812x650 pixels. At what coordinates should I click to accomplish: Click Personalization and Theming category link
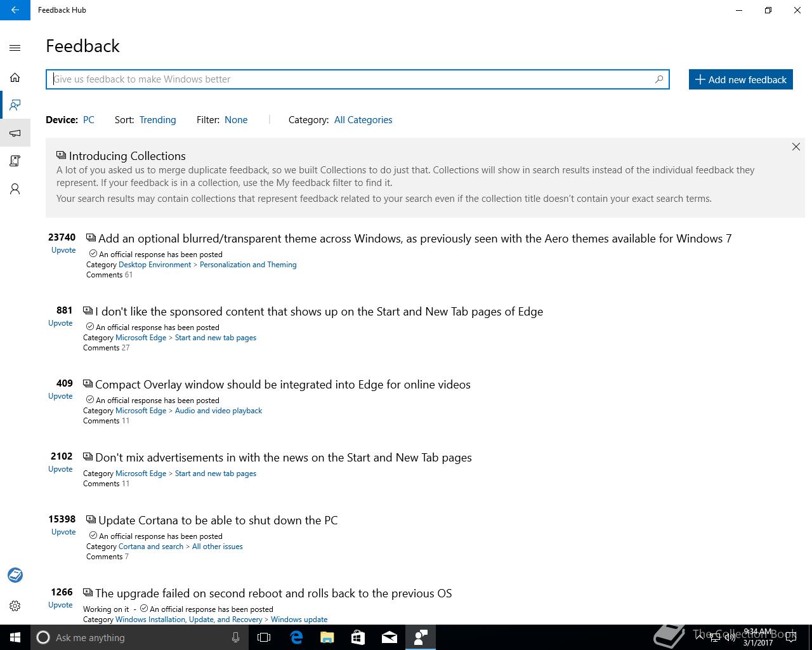pos(248,265)
